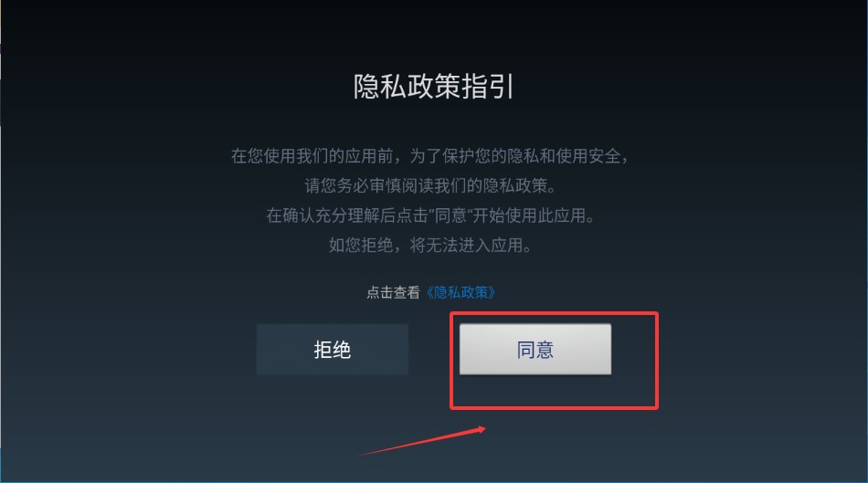Image resolution: width=868 pixels, height=483 pixels.
Task: Click the red arrow annotation
Action: 420,441
